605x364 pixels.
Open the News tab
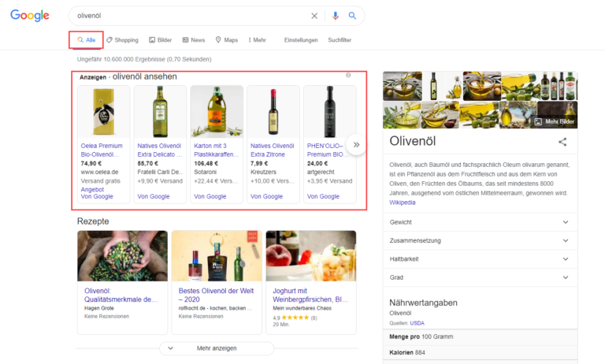coord(194,39)
